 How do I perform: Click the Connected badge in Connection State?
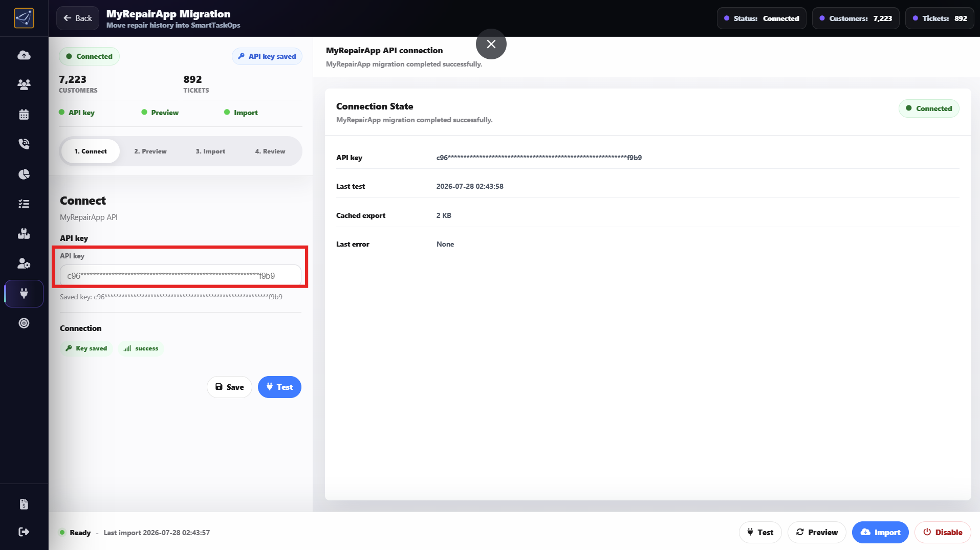pos(929,108)
